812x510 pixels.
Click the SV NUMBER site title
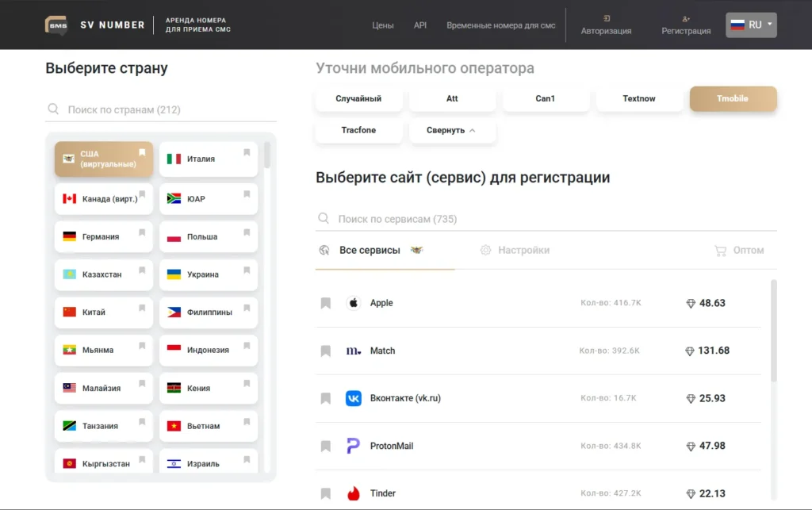pos(113,25)
